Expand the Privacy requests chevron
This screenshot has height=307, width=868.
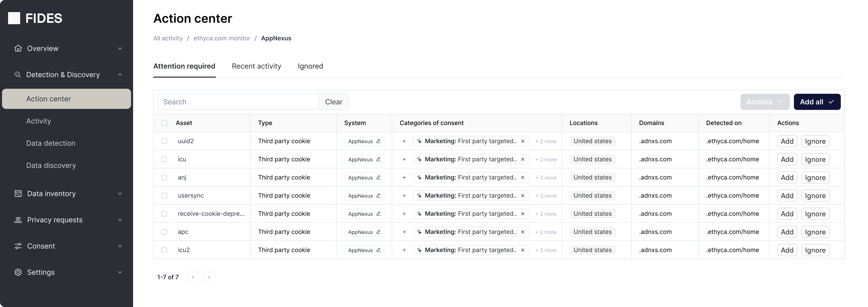(120, 220)
